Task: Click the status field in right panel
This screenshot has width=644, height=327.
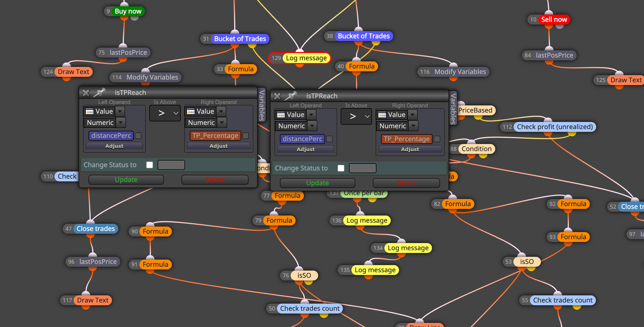Action: tap(363, 168)
